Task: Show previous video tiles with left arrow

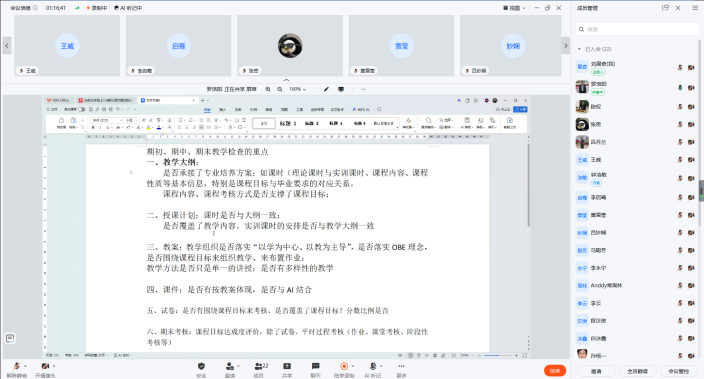Action: 7,45
